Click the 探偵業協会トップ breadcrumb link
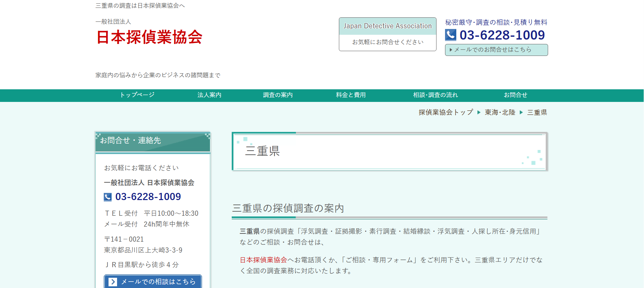 tap(446, 112)
